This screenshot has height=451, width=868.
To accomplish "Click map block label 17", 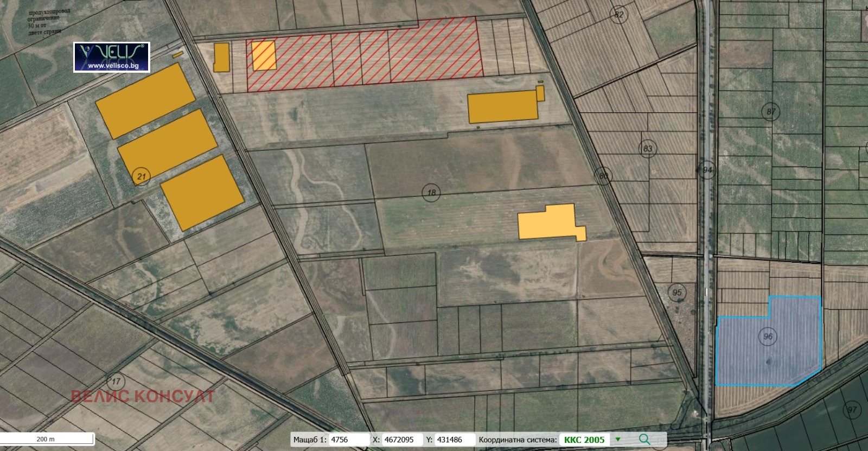I will click(x=116, y=382).
